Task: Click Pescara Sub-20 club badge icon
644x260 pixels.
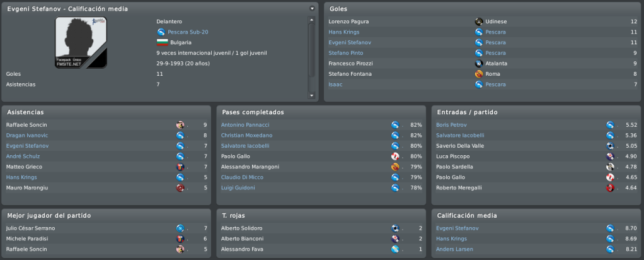Action: point(161,32)
